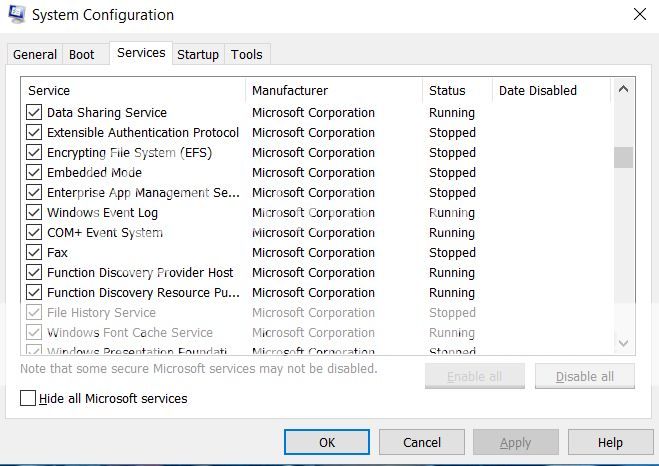The image size is (659, 466).
Task: Select Windows Font Cache Service name text
Action: (130, 332)
